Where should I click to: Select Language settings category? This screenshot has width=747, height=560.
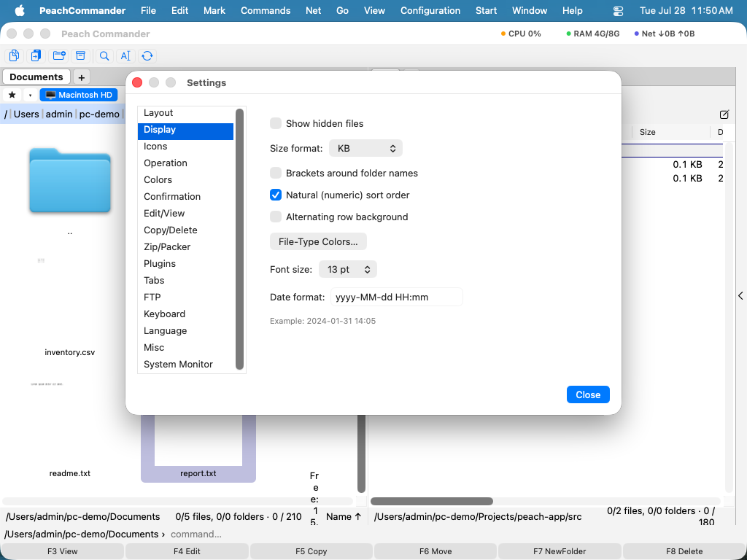pos(186,330)
